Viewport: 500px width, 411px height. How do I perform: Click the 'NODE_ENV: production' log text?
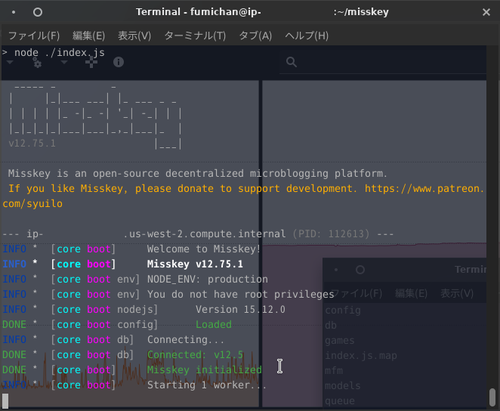(207, 279)
